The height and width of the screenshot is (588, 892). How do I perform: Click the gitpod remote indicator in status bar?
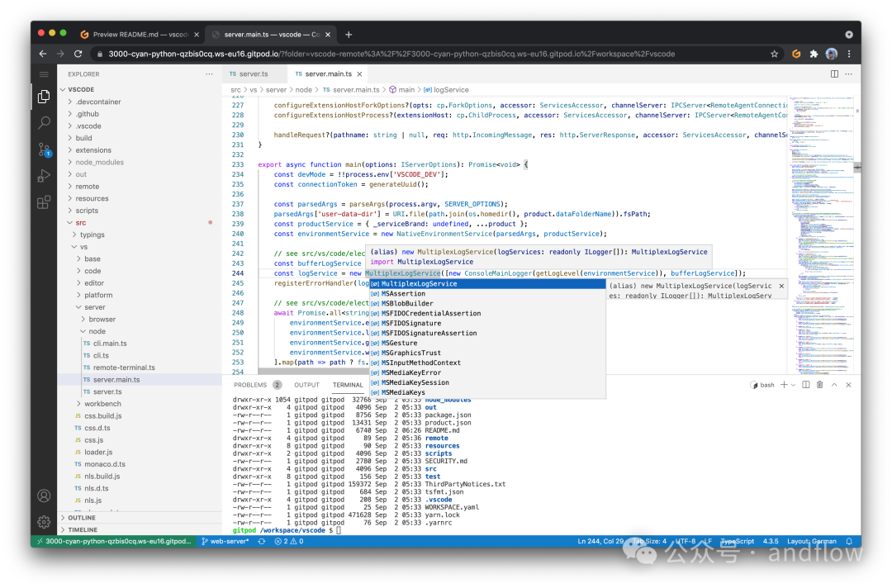click(114, 542)
